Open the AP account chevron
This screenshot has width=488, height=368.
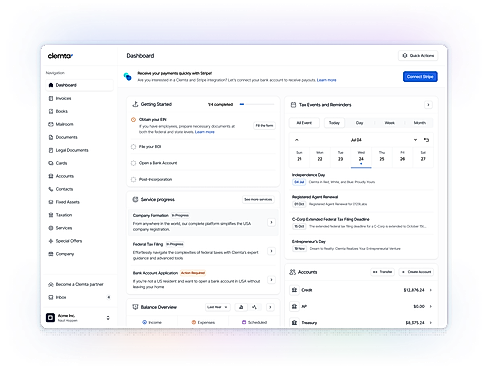[431, 306]
